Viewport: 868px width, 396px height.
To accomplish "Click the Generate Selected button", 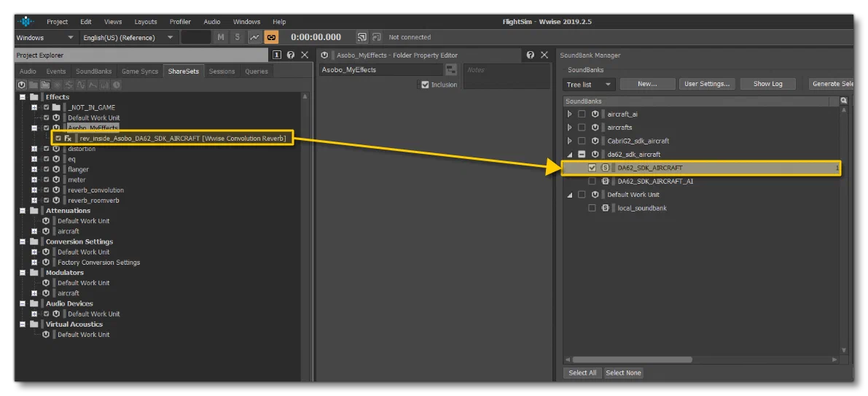I will point(831,84).
